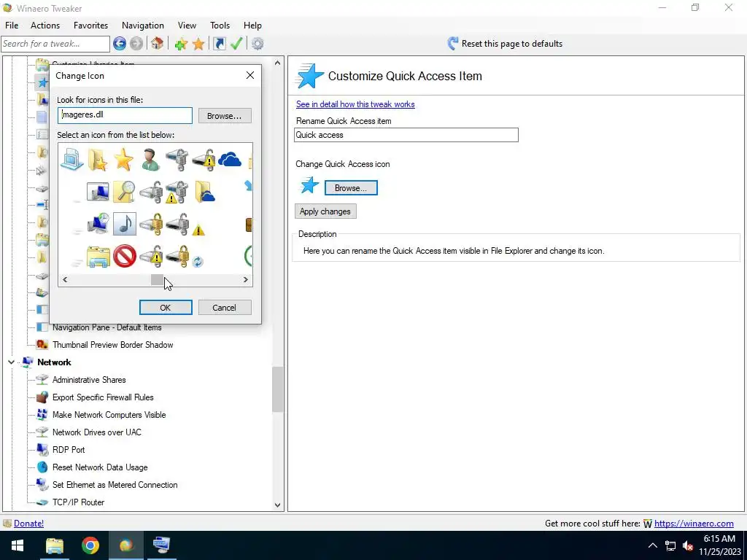Select the folder with cloud icon
The width and height of the screenshot is (747, 560).
[x=205, y=192]
